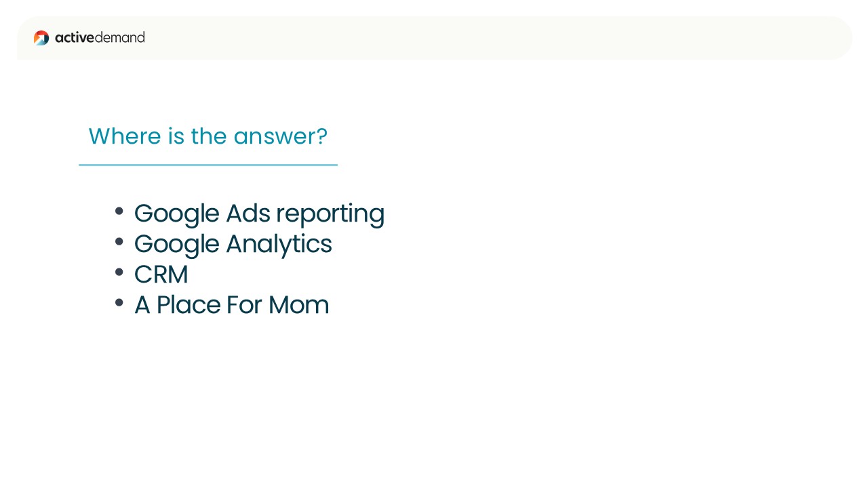Click the bullet dot beside Google Ads reporting
Screen dimensions: 868x488
click(x=119, y=211)
